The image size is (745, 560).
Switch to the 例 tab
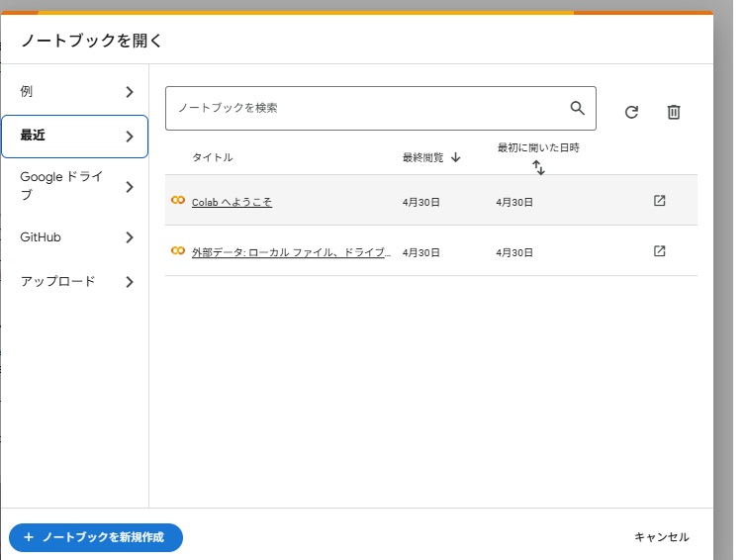(75, 92)
